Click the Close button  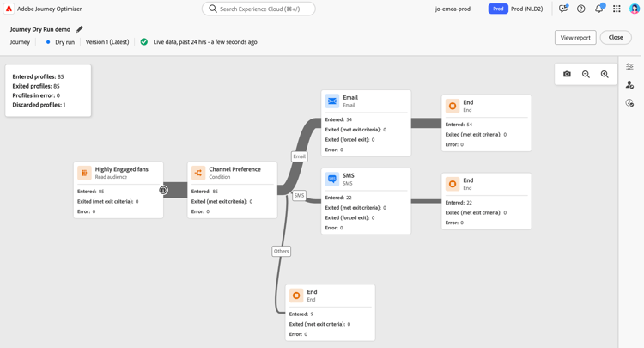coord(616,38)
